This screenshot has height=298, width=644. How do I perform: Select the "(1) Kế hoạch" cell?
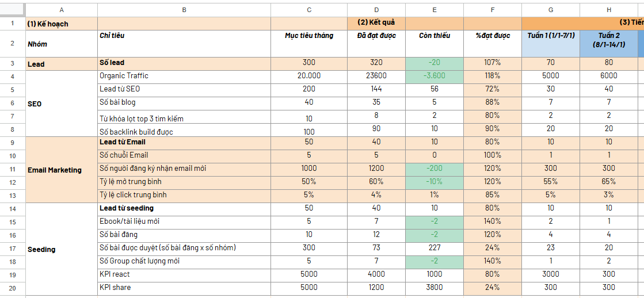(x=62, y=24)
